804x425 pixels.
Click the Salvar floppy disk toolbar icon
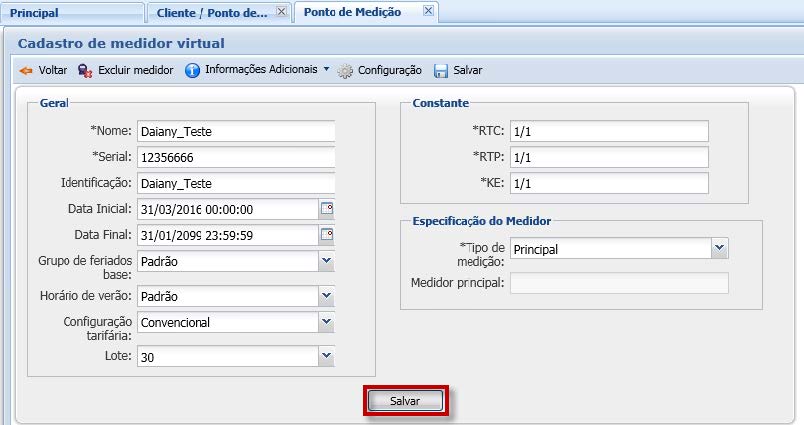coord(441,71)
